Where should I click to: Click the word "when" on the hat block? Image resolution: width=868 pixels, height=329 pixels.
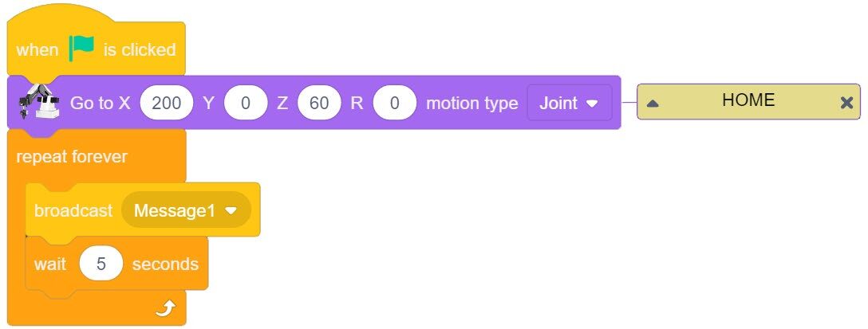[x=37, y=49]
